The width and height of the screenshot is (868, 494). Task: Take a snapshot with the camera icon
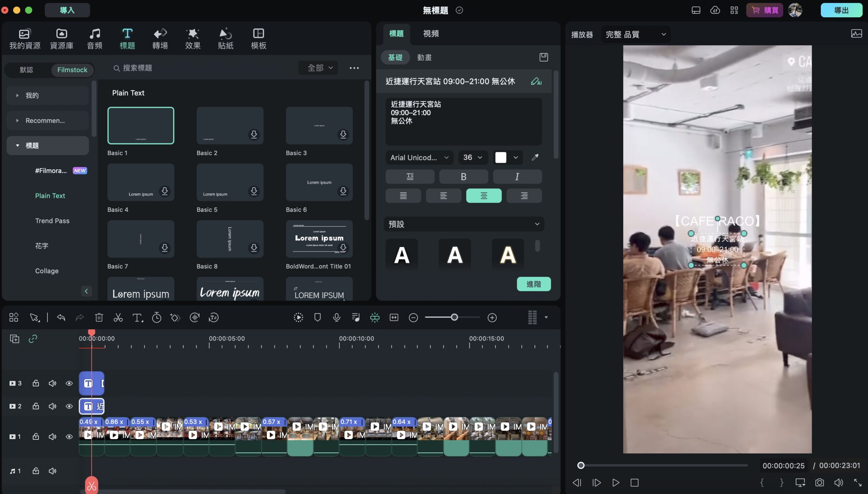tap(819, 482)
